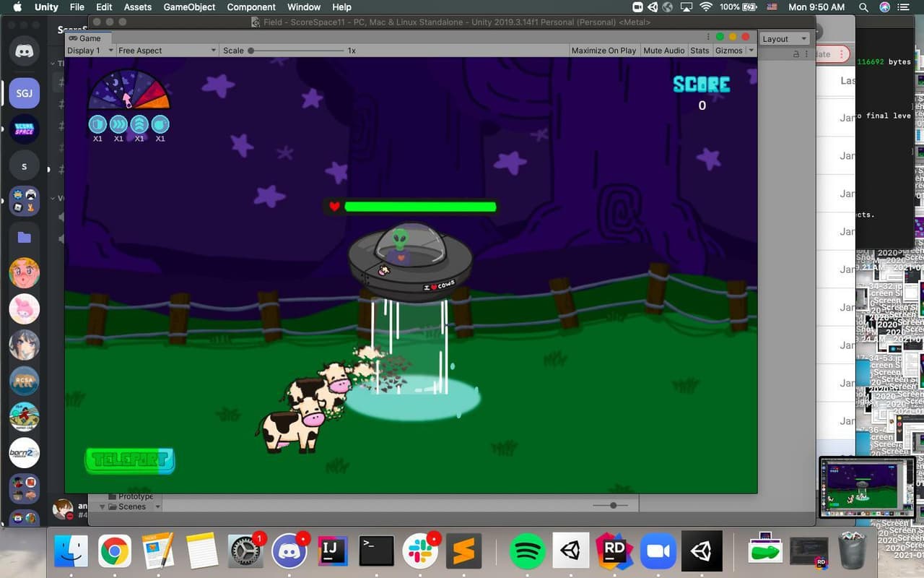Open the Component menu
This screenshot has height=578, width=924.
tap(251, 7)
